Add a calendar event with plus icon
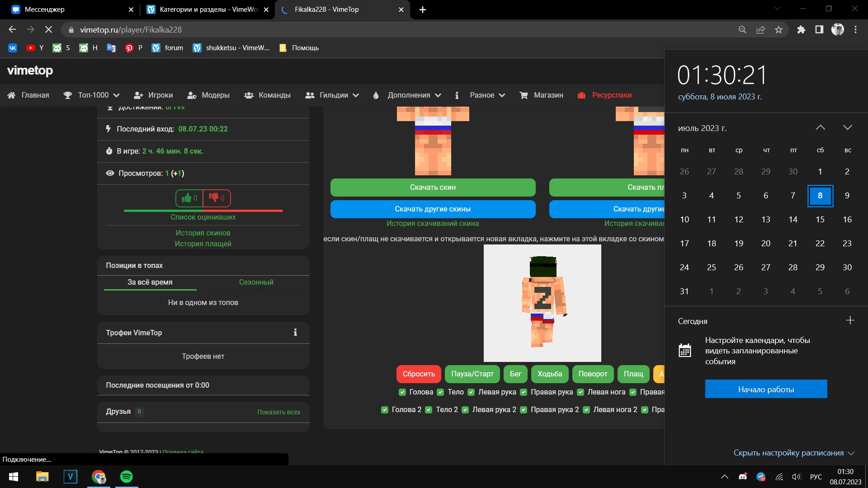Screen dimensions: 868x488 coord(850,320)
